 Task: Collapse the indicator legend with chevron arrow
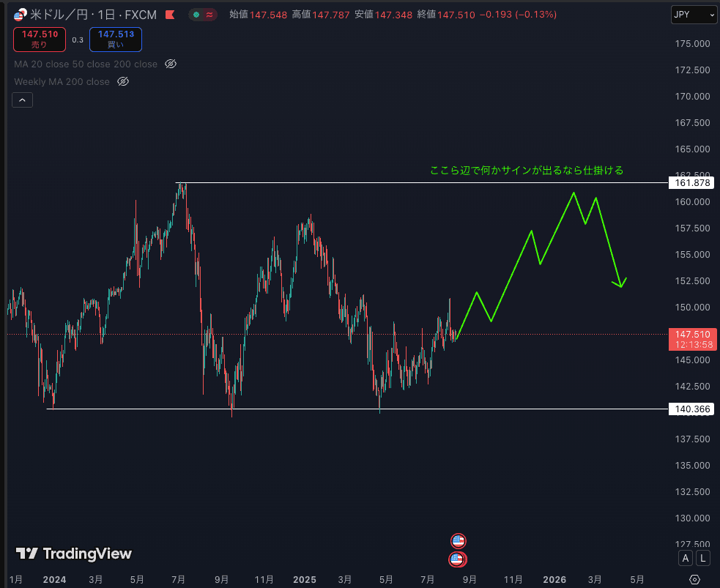click(22, 100)
